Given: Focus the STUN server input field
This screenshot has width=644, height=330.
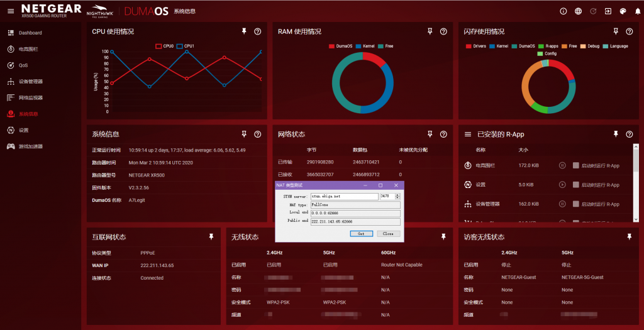Looking at the screenshot, I should point(344,197).
